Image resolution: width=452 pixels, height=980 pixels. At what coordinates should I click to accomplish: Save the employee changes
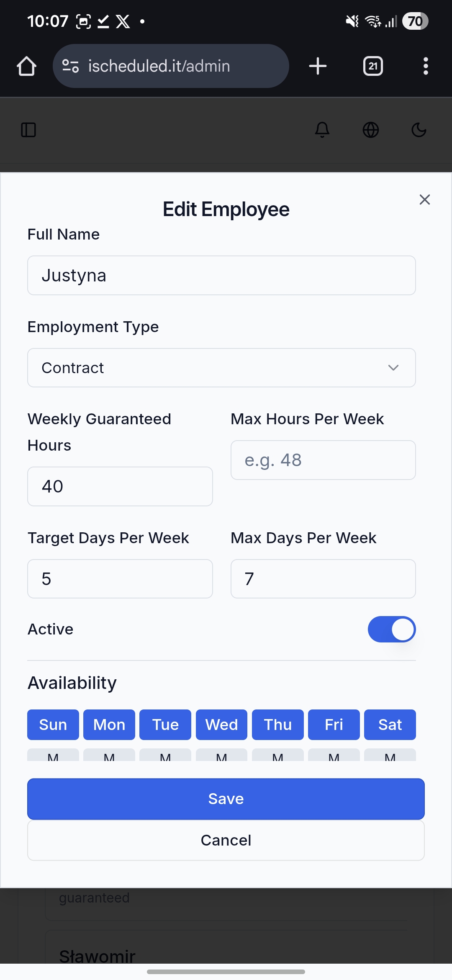(226, 799)
